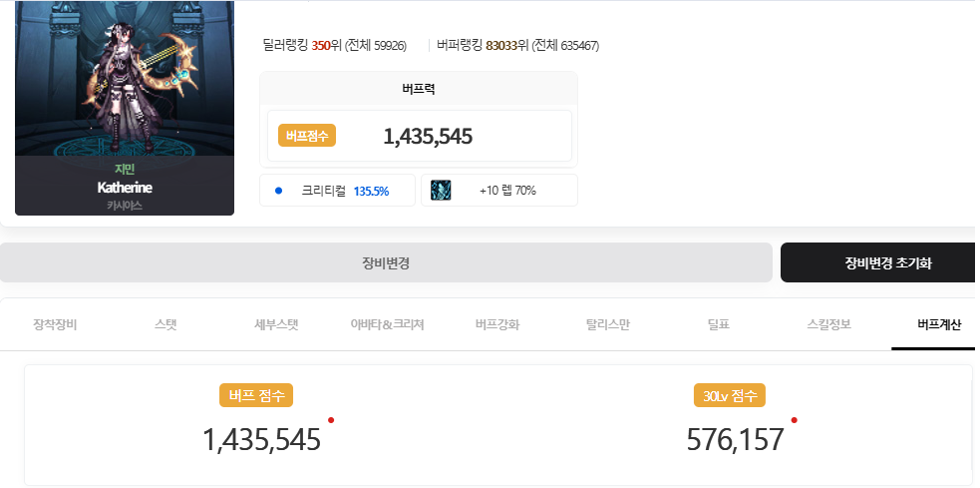The width and height of the screenshot is (980, 488).
Task: Click the blue dot next to 크리티컬
Action: [279, 190]
